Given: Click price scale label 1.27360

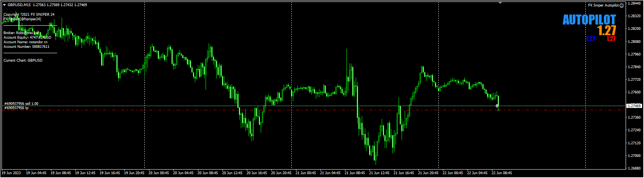Looking at the screenshot, I should 635,118.
